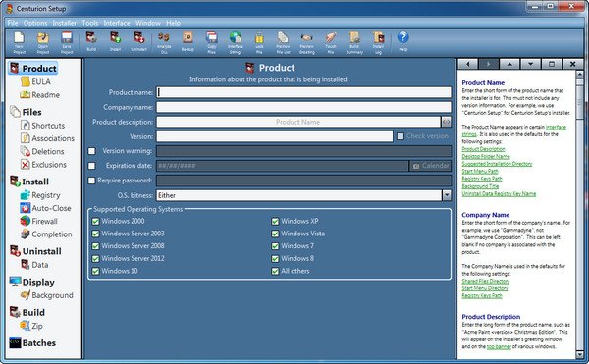Open the Readme page in sidebar

click(40, 94)
